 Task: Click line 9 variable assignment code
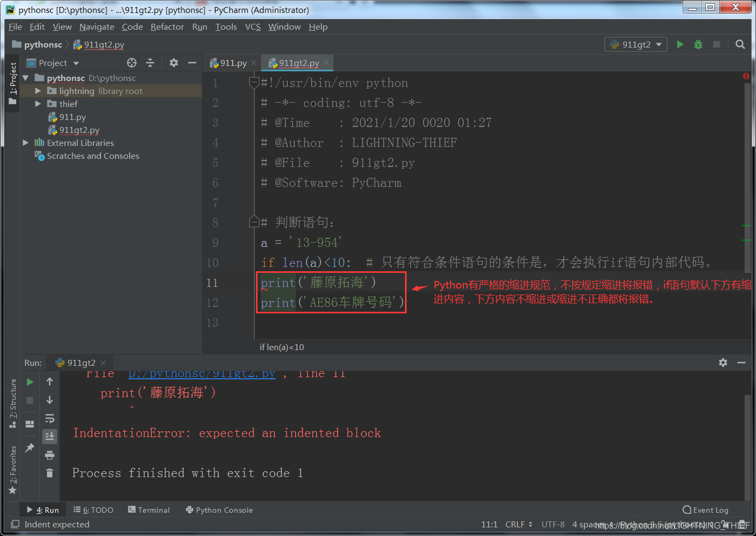point(301,243)
